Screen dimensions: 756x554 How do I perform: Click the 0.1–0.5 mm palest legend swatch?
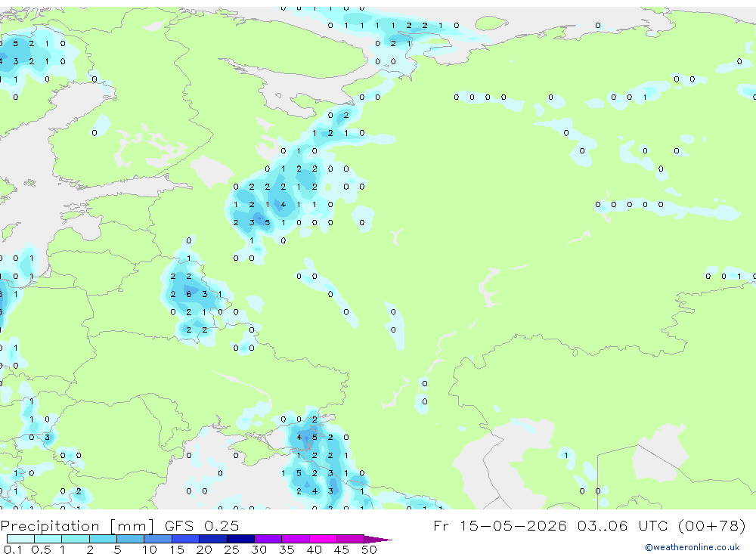point(20,539)
